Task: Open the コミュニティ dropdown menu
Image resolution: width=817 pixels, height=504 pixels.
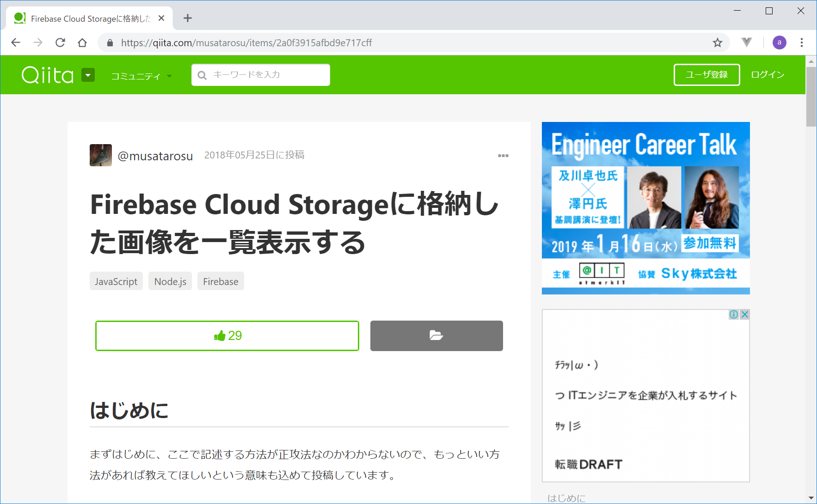Action: (x=141, y=76)
